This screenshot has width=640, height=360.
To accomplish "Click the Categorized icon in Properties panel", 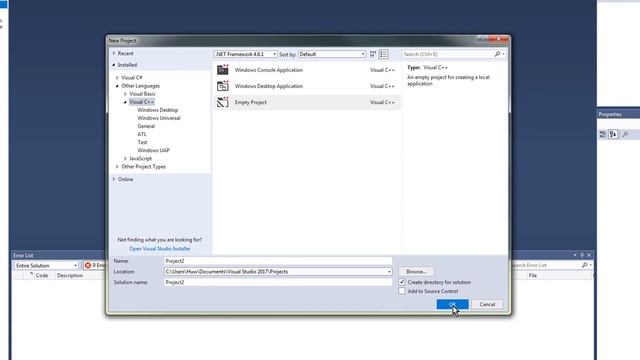I will point(603,134).
